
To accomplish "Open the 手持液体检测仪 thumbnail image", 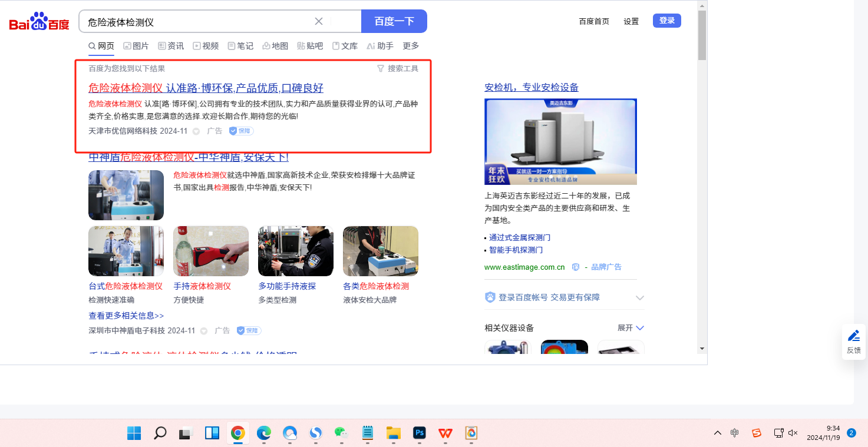I will [211, 251].
